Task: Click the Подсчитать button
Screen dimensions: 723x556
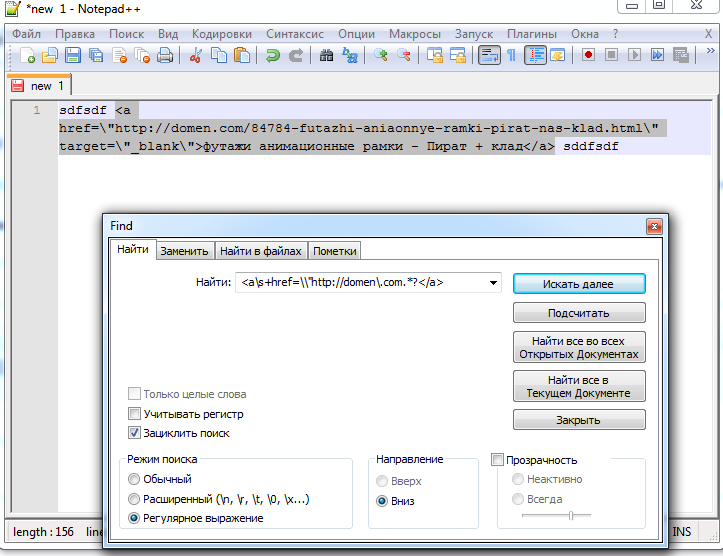Action: [x=579, y=314]
